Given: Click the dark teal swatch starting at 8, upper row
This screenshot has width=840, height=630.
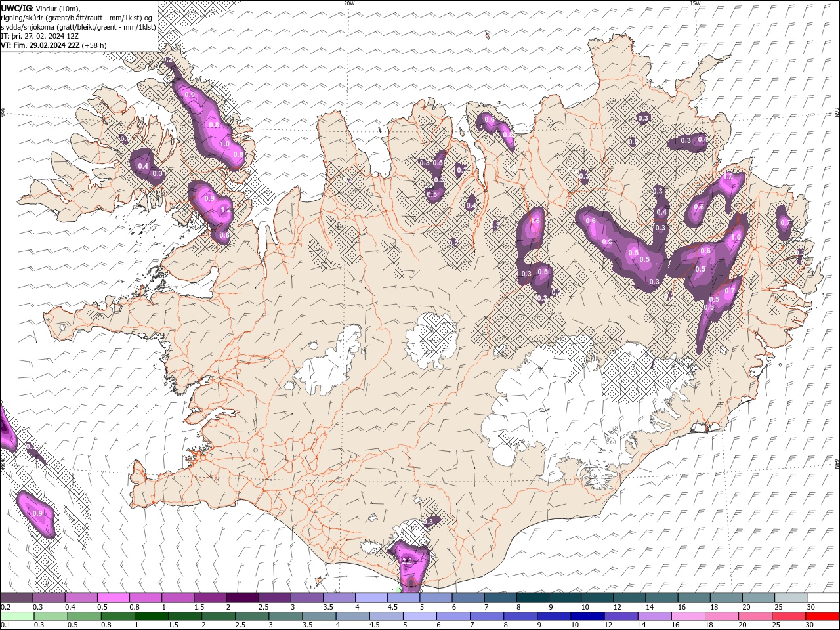Looking at the screenshot, I should pos(533,598).
